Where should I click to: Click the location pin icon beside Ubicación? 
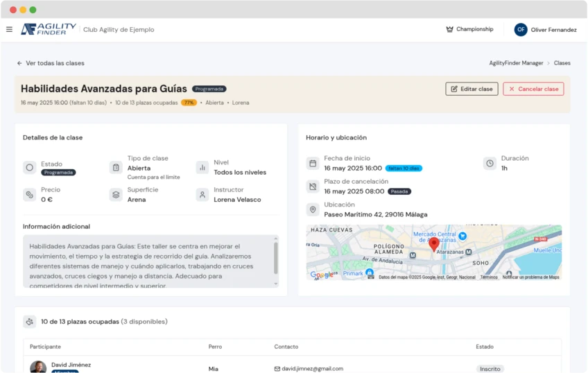[x=313, y=209]
